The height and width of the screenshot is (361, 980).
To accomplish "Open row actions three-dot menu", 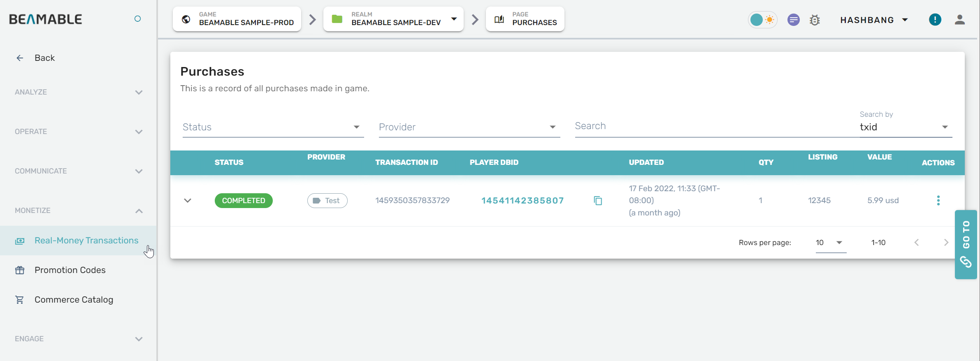I will coord(938,201).
